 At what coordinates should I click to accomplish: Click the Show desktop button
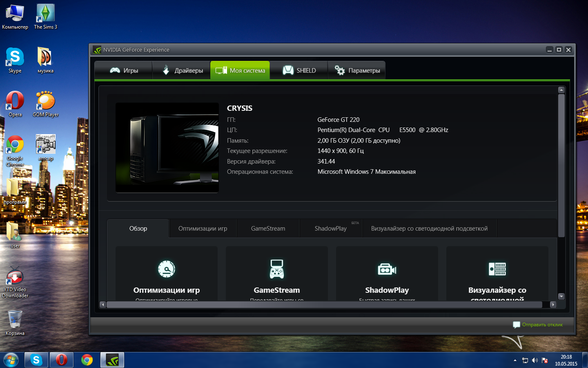click(x=585, y=360)
